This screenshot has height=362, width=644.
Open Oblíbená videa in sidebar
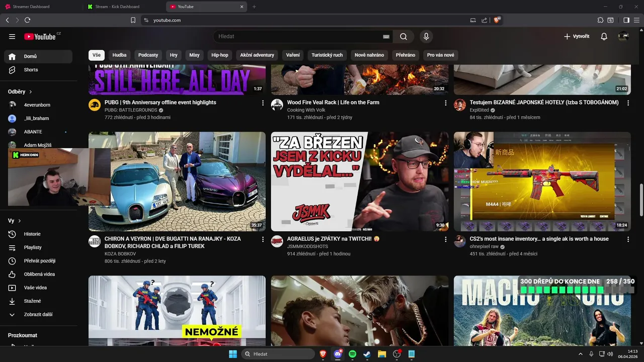click(38, 274)
